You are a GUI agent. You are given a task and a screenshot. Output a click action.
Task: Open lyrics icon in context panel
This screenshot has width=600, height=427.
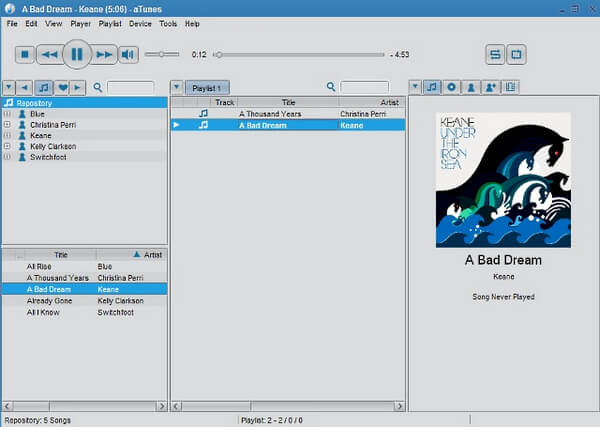click(510, 87)
